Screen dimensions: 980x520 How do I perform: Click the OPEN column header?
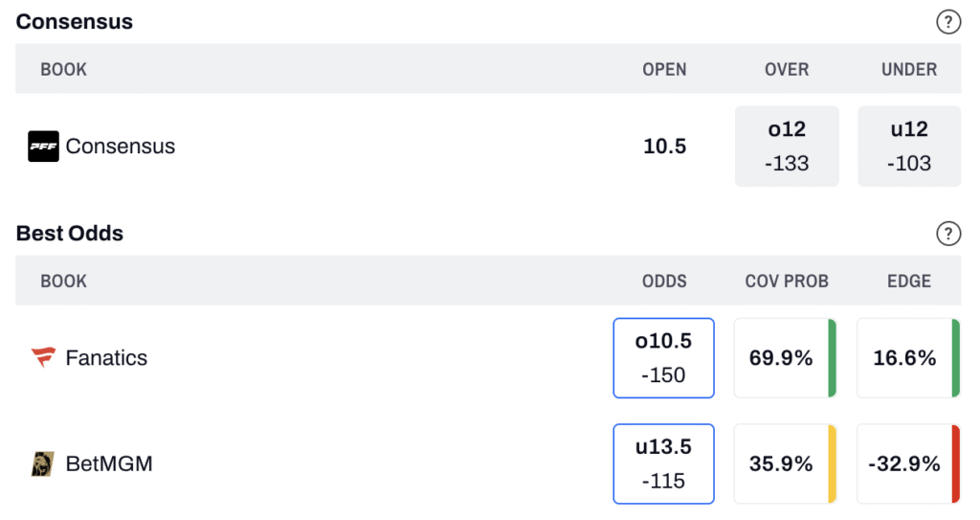tap(664, 70)
